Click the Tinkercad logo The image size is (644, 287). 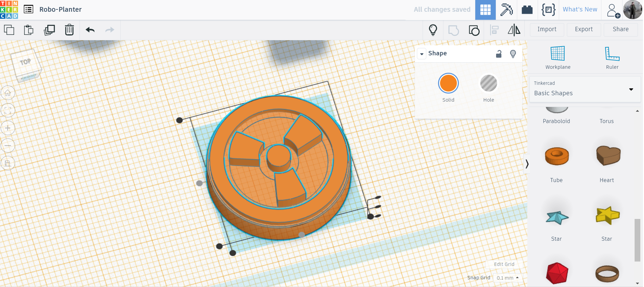click(9, 9)
